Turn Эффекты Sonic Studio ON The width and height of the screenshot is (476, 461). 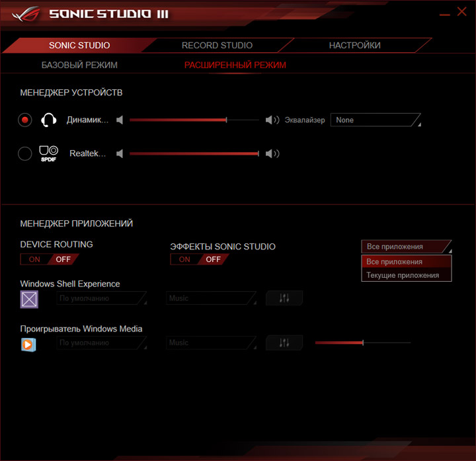tap(184, 259)
